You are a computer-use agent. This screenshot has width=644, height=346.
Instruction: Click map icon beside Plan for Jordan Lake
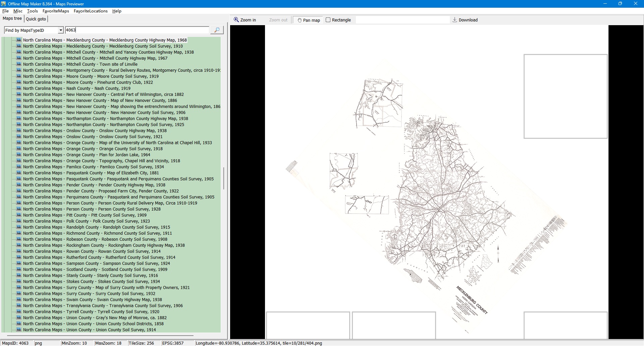(x=19, y=155)
